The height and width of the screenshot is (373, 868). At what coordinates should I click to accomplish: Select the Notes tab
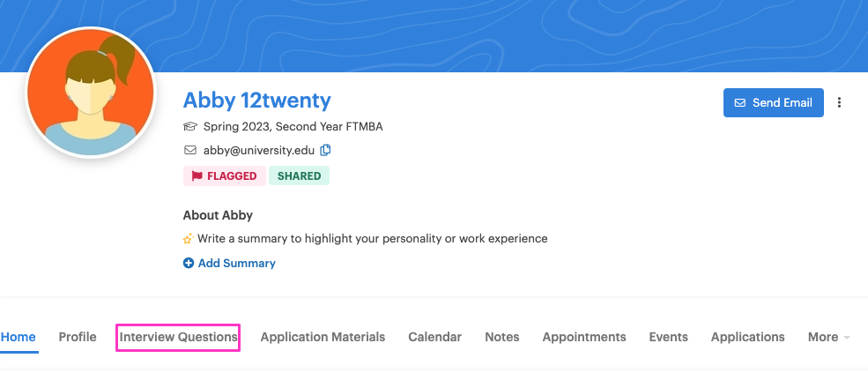click(x=502, y=337)
